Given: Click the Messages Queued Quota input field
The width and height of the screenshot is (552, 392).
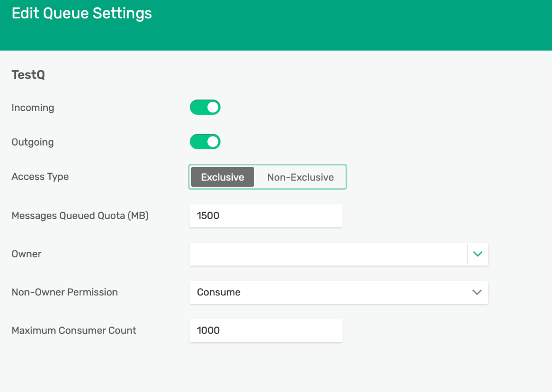Looking at the screenshot, I should click(266, 216).
